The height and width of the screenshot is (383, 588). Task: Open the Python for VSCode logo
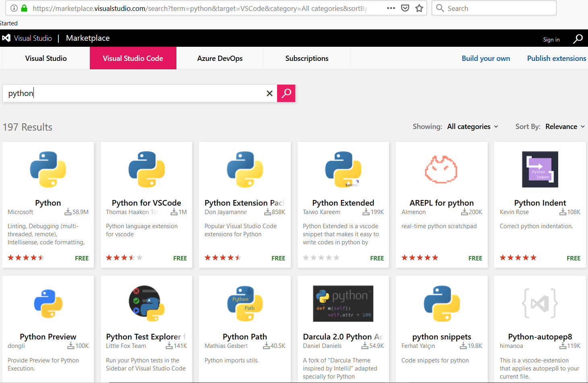coord(147,169)
